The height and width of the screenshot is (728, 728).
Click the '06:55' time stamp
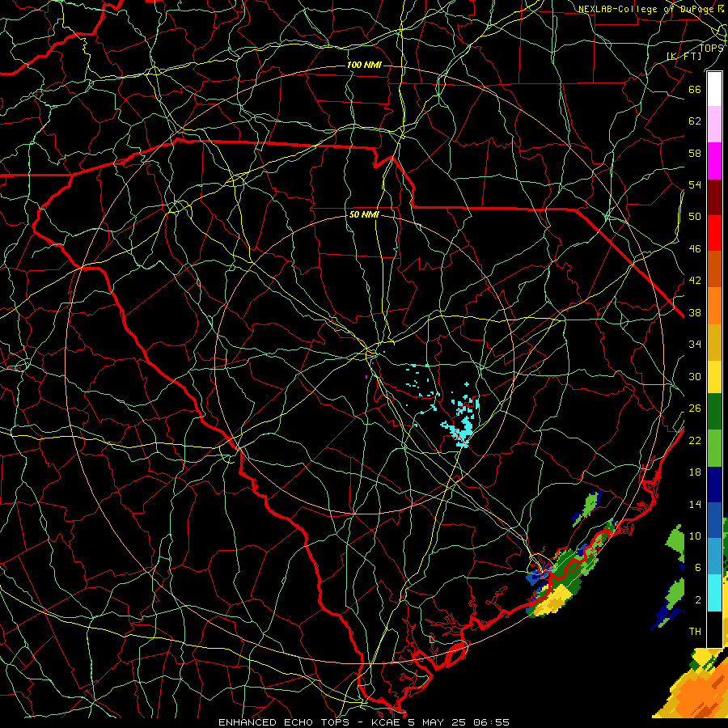tap(491, 722)
